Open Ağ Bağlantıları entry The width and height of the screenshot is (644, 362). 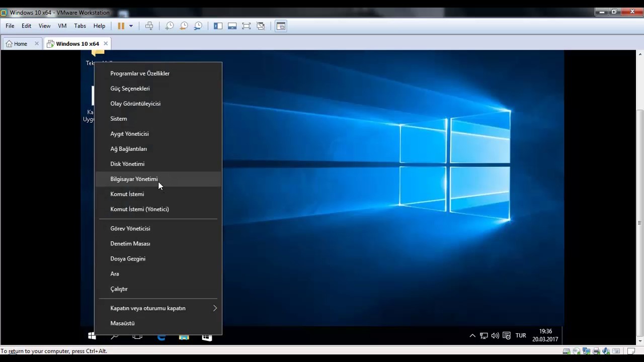158,149
